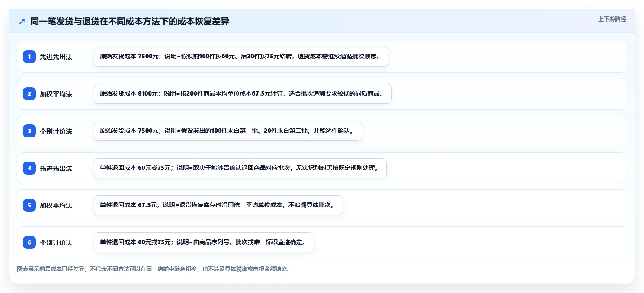Click 加权平均法 label beside badge 5
644x293 pixels.
pyautogui.click(x=56, y=205)
